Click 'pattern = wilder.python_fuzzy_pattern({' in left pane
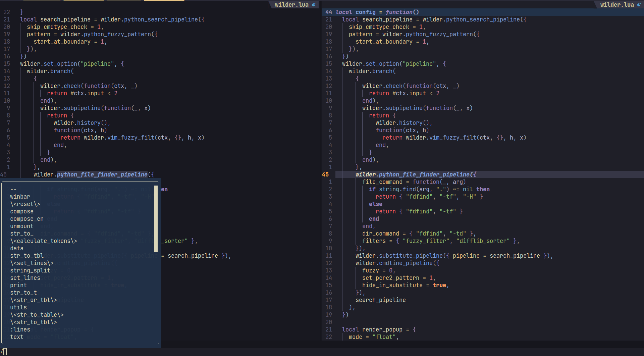Screen dimensions: 644x356 coord(92,34)
